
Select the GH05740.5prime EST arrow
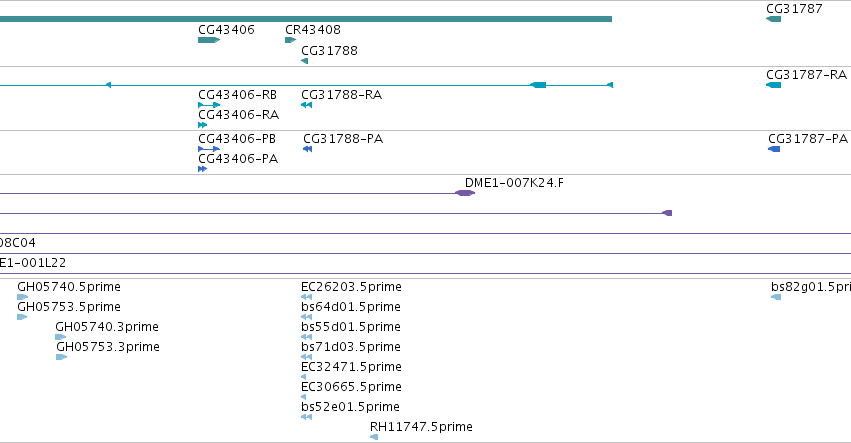coord(22,297)
